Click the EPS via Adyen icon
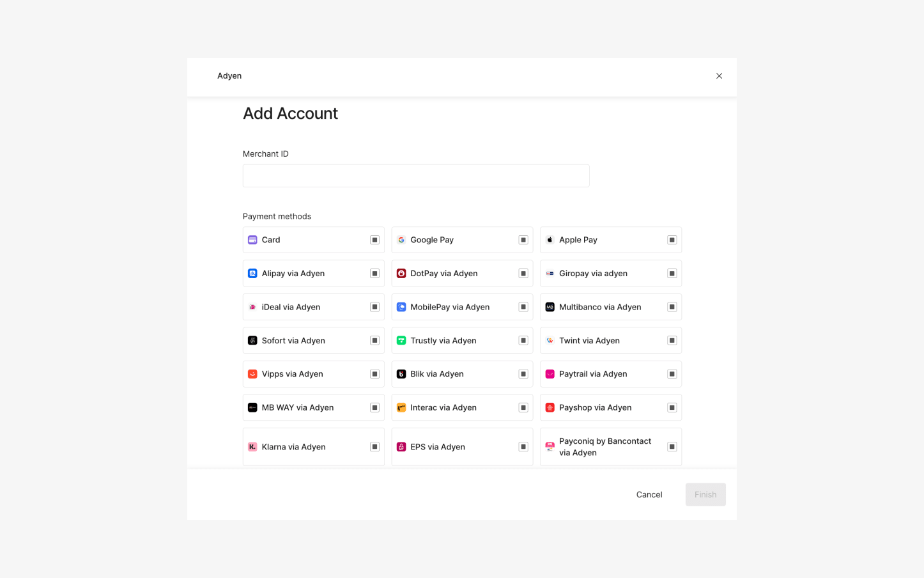This screenshot has height=578, width=924. (401, 447)
